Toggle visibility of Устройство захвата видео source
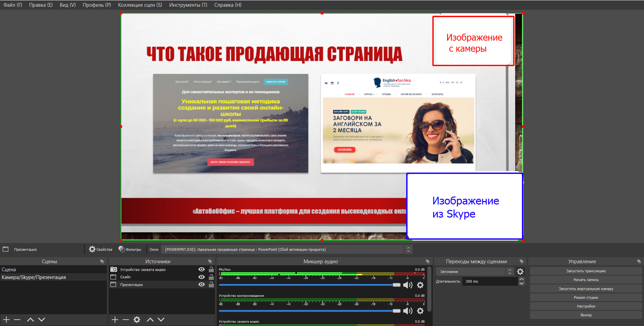The width and height of the screenshot is (644, 326). point(202,269)
